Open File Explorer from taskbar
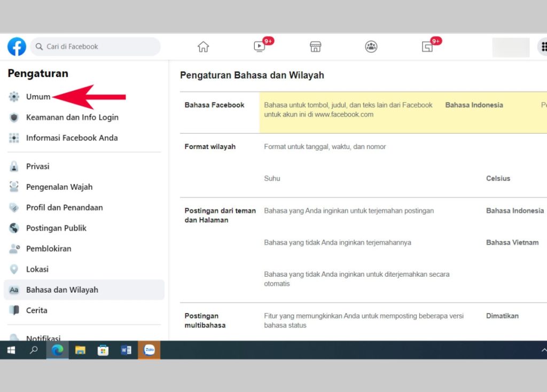547x392 pixels. [x=80, y=350]
